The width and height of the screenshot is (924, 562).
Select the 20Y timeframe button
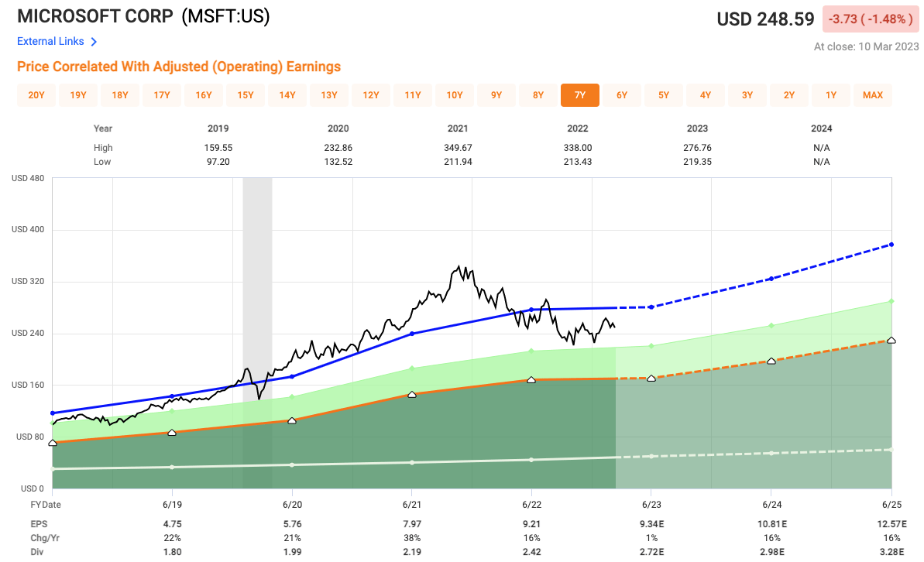pos(36,94)
